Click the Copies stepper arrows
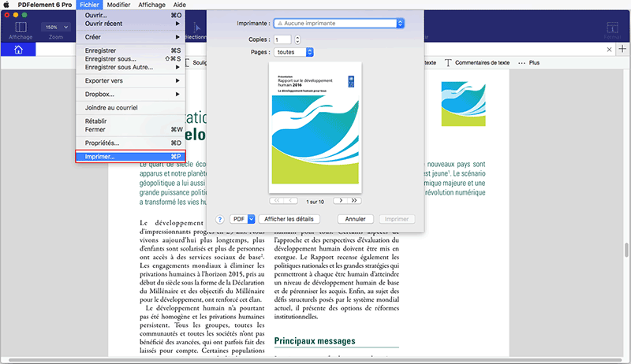Image resolution: width=631 pixels, height=364 pixels. [x=297, y=39]
